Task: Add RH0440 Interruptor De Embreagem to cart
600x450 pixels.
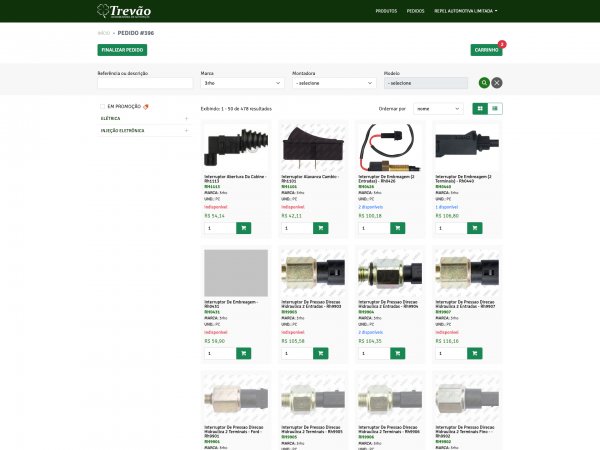Action: pos(475,228)
